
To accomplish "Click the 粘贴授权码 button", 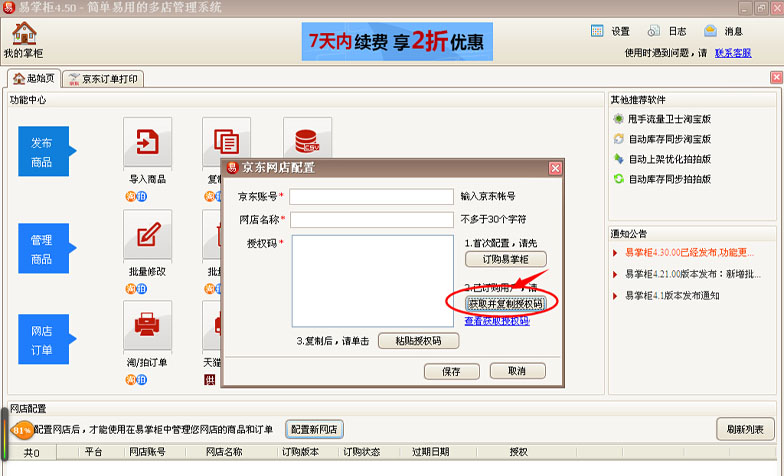I will pyautogui.click(x=418, y=341).
